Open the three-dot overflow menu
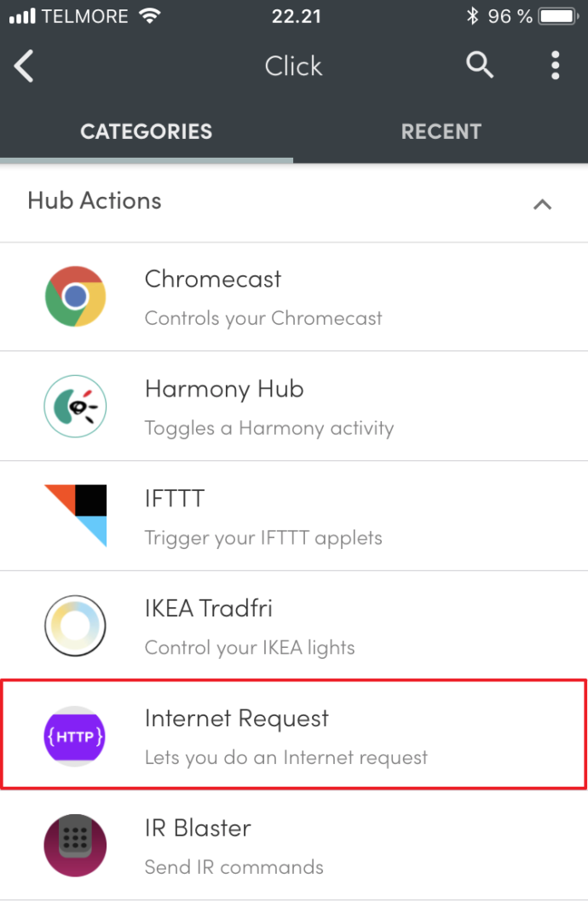 (556, 66)
